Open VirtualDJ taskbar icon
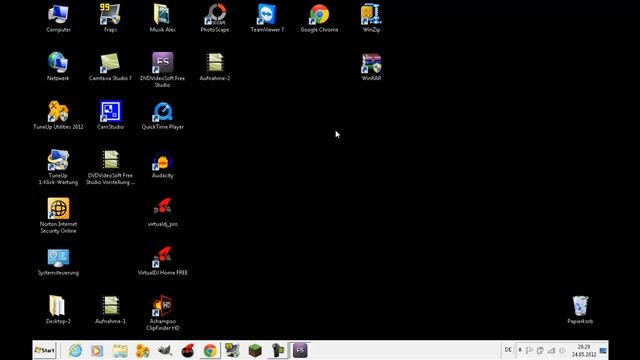 click(x=187, y=350)
